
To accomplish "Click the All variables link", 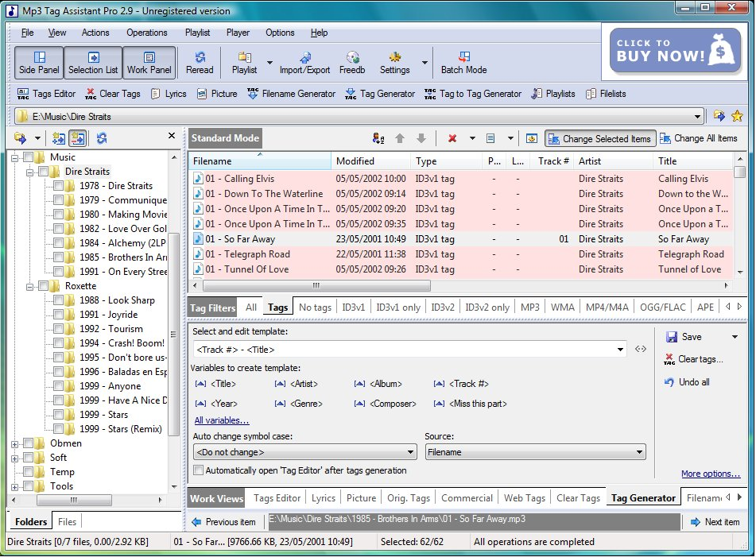I will (221, 420).
